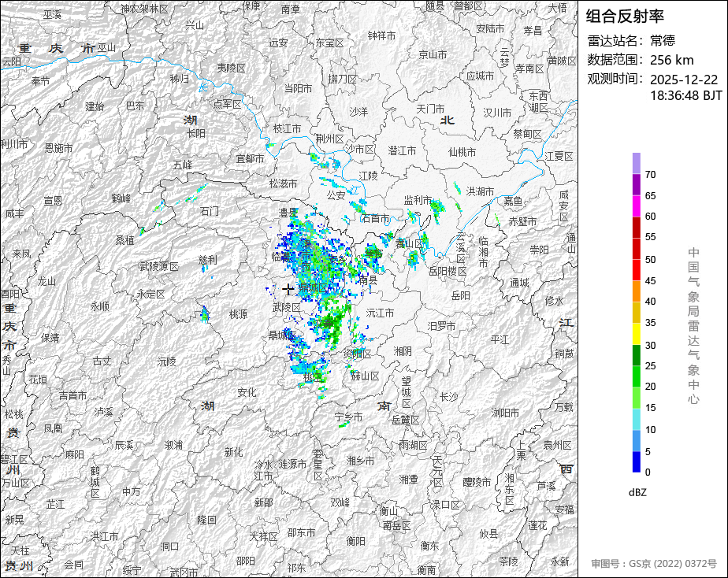Click the time 18:36:48 BJT
This screenshot has height=578, width=728.
point(685,95)
